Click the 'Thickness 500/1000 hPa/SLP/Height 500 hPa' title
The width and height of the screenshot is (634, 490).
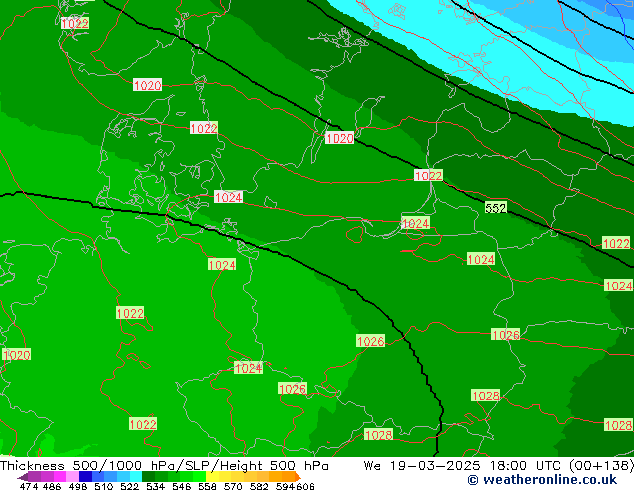[x=164, y=466]
